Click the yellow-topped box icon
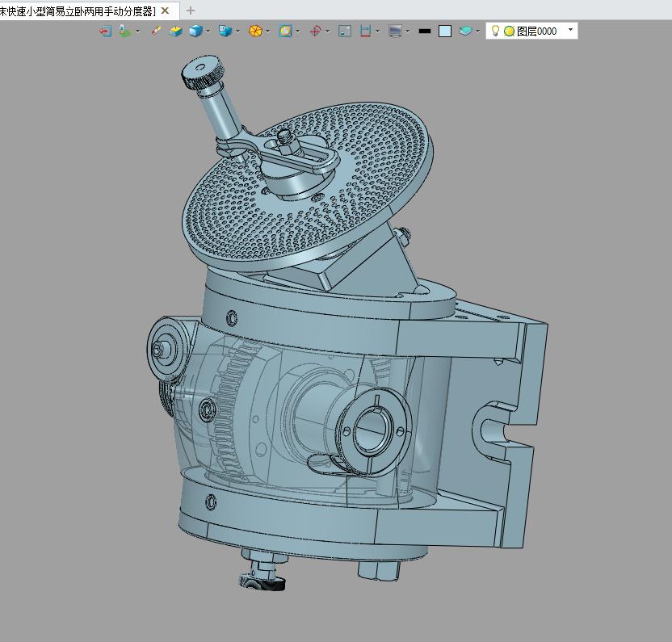The image size is (672, 642). tap(176, 31)
